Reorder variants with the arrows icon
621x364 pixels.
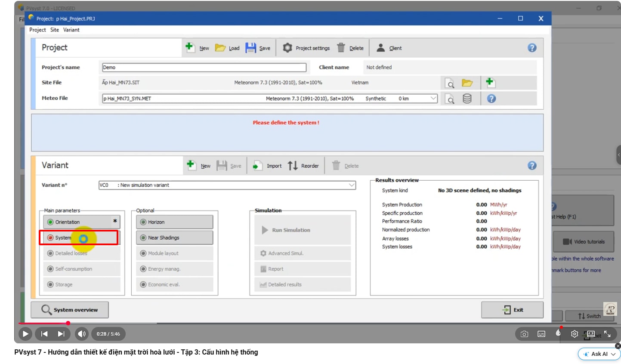pos(303,166)
